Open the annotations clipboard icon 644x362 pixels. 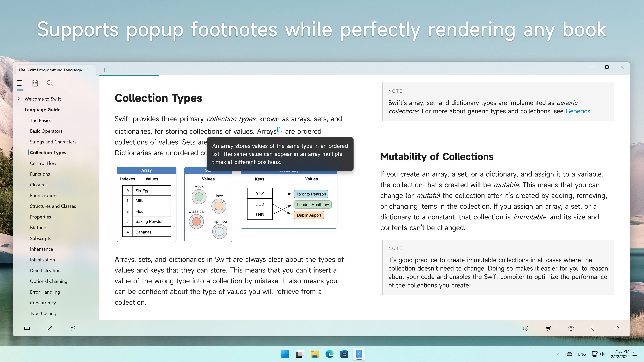(x=35, y=83)
